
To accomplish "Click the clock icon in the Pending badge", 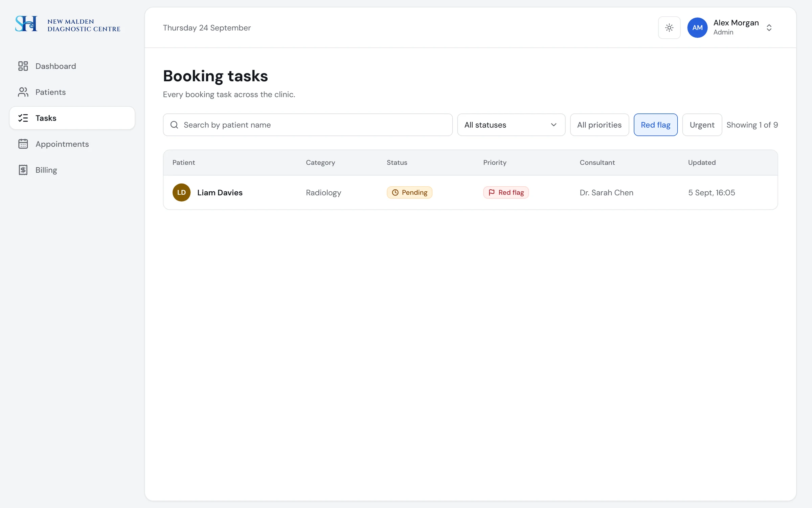I will pos(395,193).
